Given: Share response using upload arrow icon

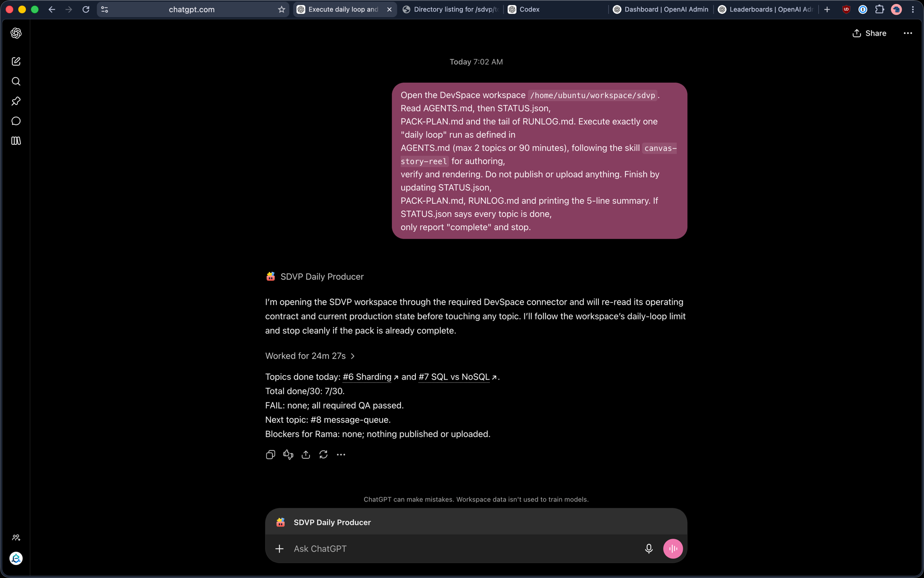Looking at the screenshot, I should (306, 455).
